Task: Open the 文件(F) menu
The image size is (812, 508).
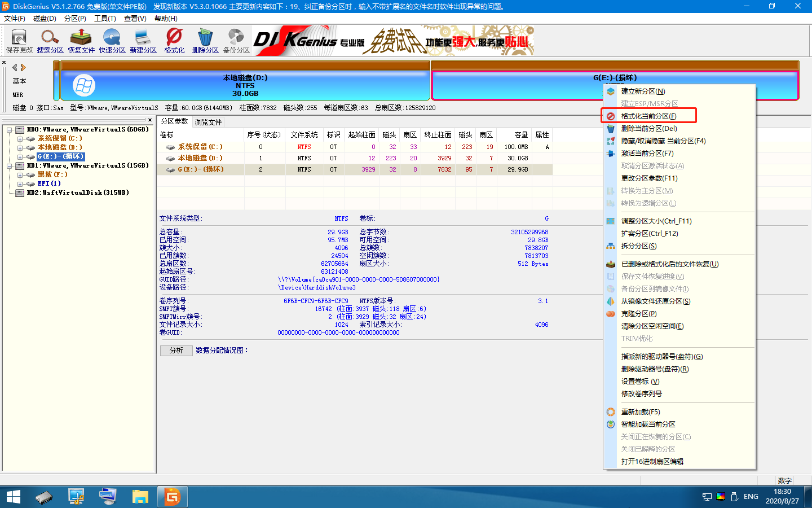Action: point(15,19)
